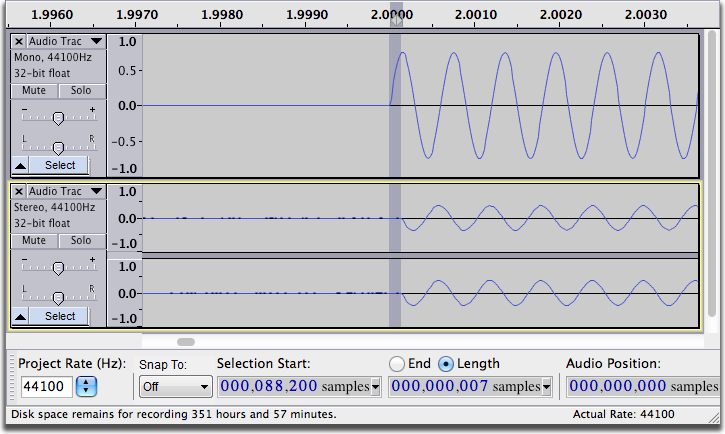Choose the Length radio button
Screen dimensions: 725x434
[x=446, y=364]
